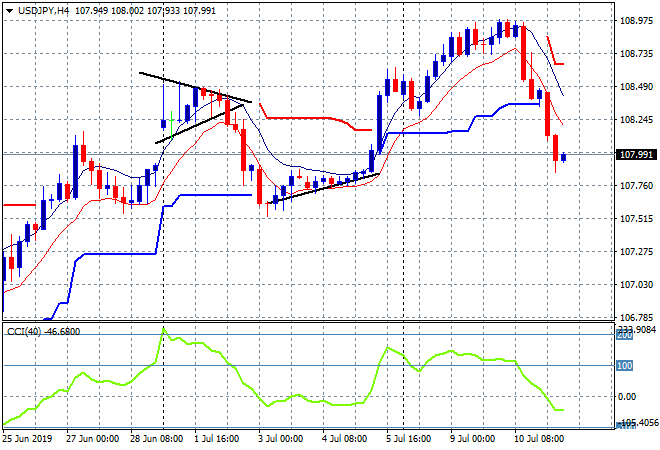The width and height of the screenshot is (660, 450).
Task: Click the 107.515 price scale label
Action: pyautogui.click(x=636, y=218)
